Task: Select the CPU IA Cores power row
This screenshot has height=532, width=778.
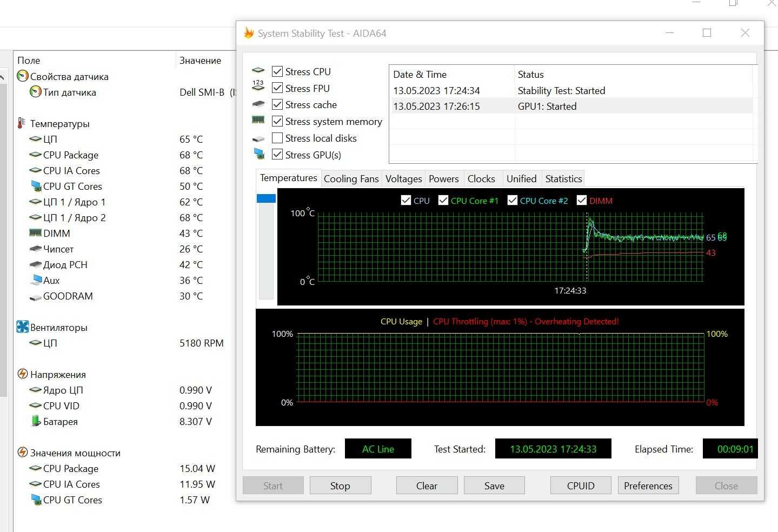Action: click(124, 484)
